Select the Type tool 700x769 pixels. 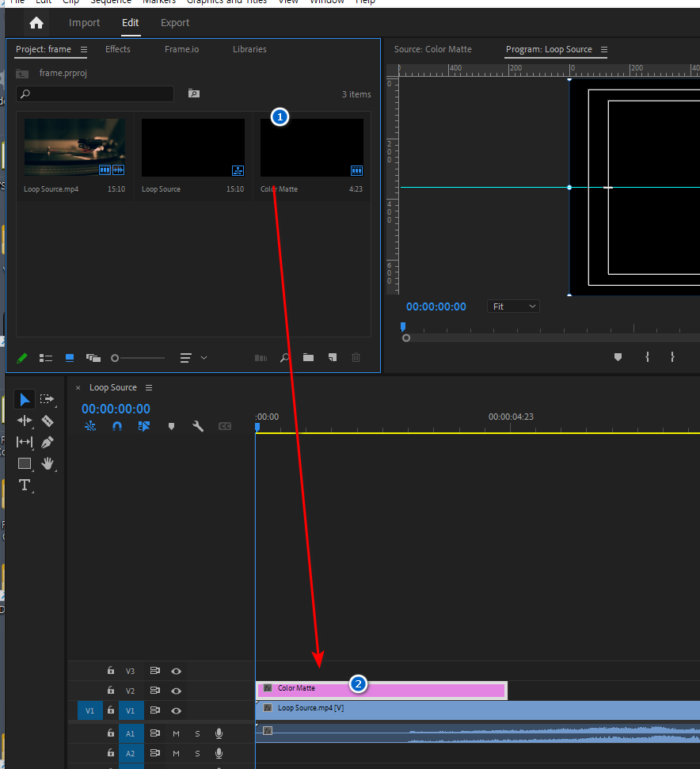pyautogui.click(x=25, y=485)
